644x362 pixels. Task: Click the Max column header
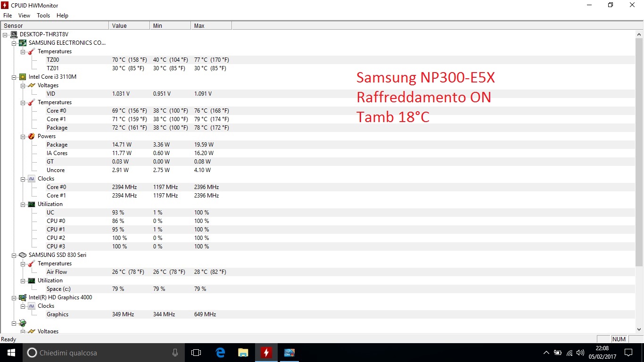pos(211,25)
